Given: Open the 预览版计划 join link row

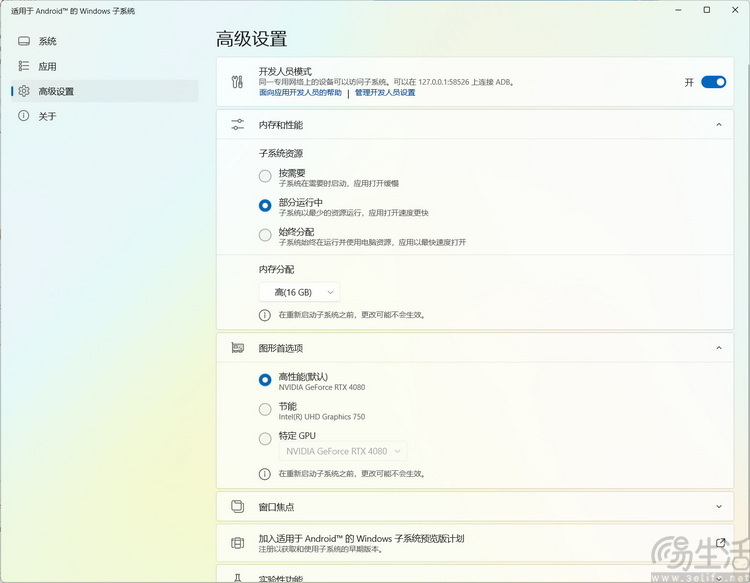Looking at the screenshot, I should coord(475,543).
